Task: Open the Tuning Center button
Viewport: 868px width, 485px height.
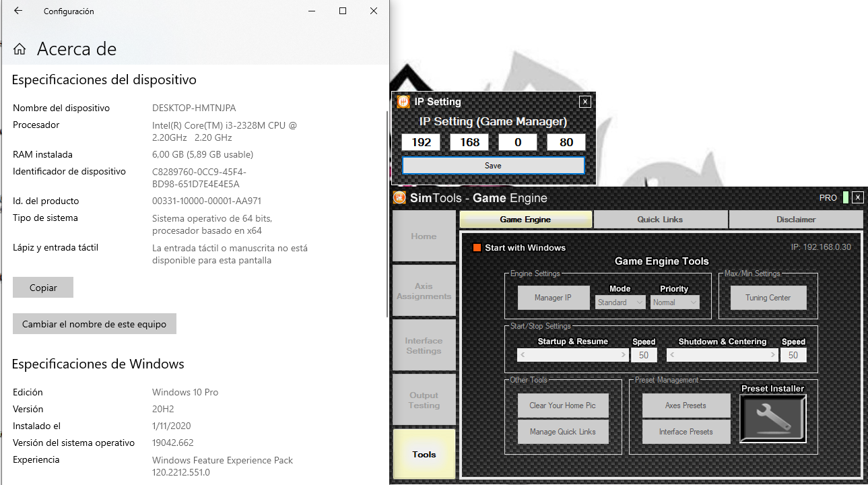Action: 768,298
